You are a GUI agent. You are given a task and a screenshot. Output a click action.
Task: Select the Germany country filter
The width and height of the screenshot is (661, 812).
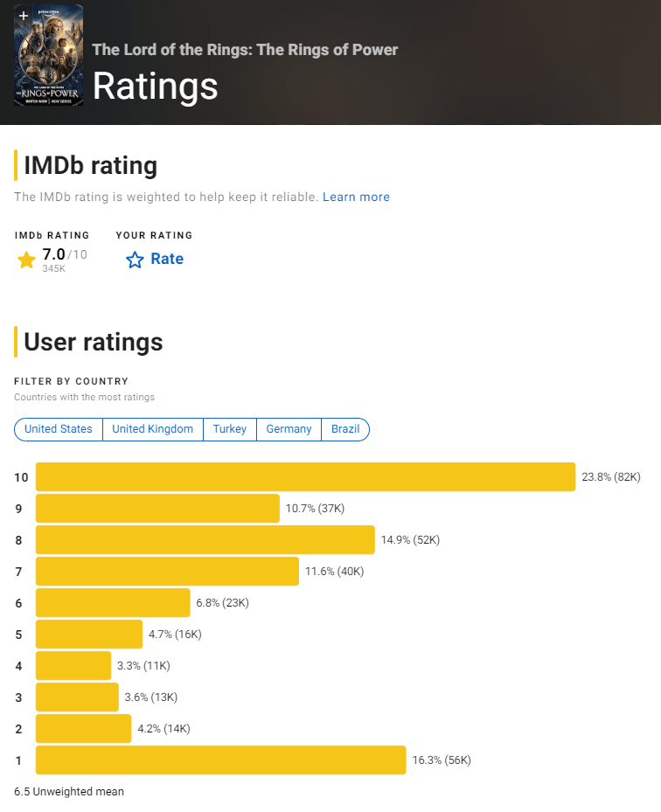point(289,429)
